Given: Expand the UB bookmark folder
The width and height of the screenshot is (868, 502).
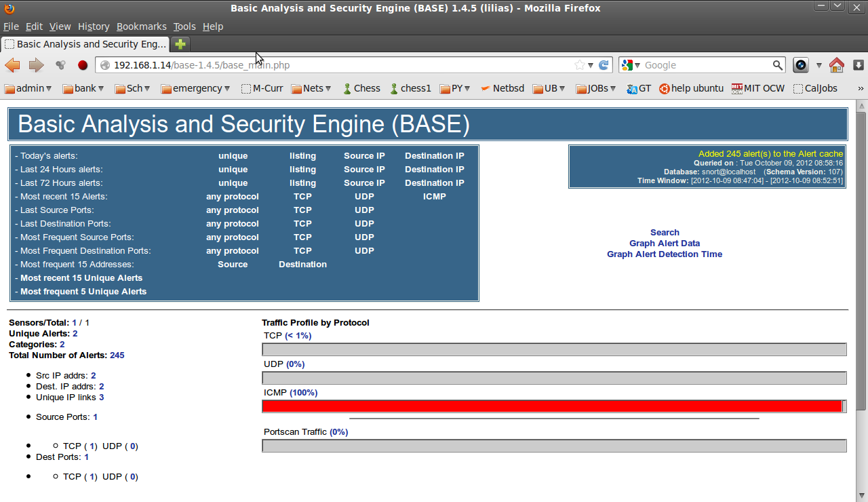Looking at the screenshot, I should coord(549,88).
